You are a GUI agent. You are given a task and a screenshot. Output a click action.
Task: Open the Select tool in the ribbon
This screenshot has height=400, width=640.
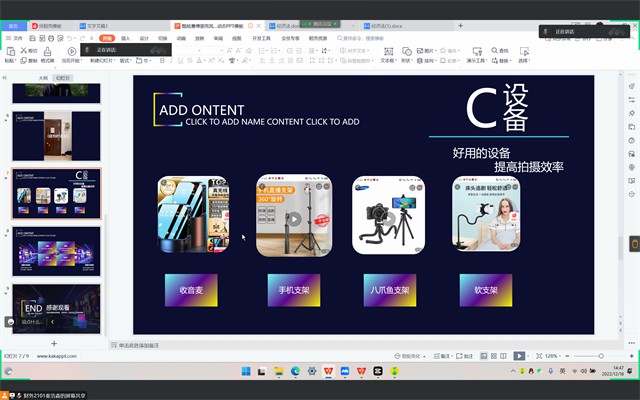524,51
